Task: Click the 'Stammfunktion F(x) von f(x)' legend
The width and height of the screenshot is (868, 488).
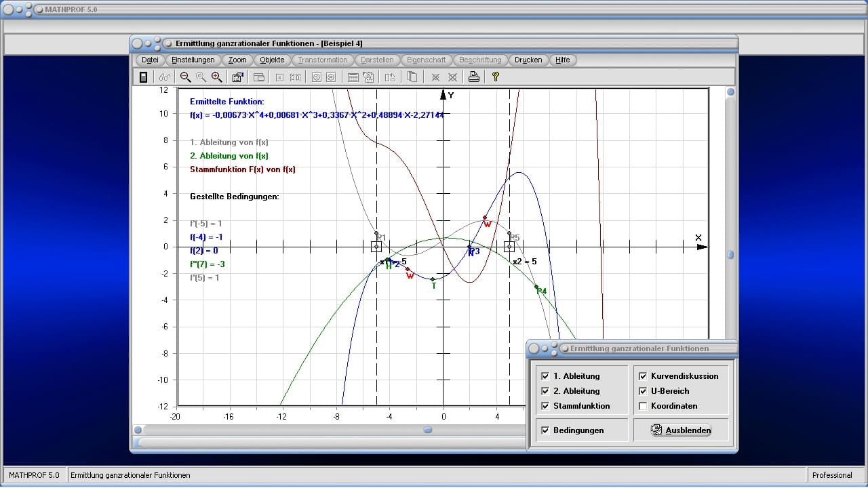Action: (x=243, y=169)
